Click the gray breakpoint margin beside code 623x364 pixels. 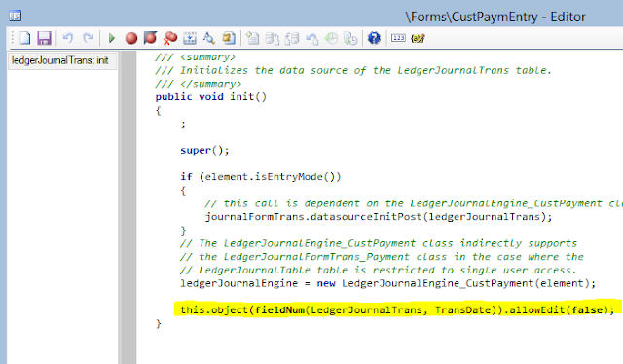129,206
